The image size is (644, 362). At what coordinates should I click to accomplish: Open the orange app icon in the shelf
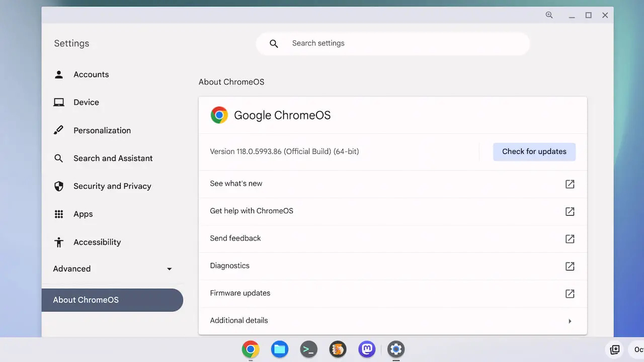[x=338, y=349]
